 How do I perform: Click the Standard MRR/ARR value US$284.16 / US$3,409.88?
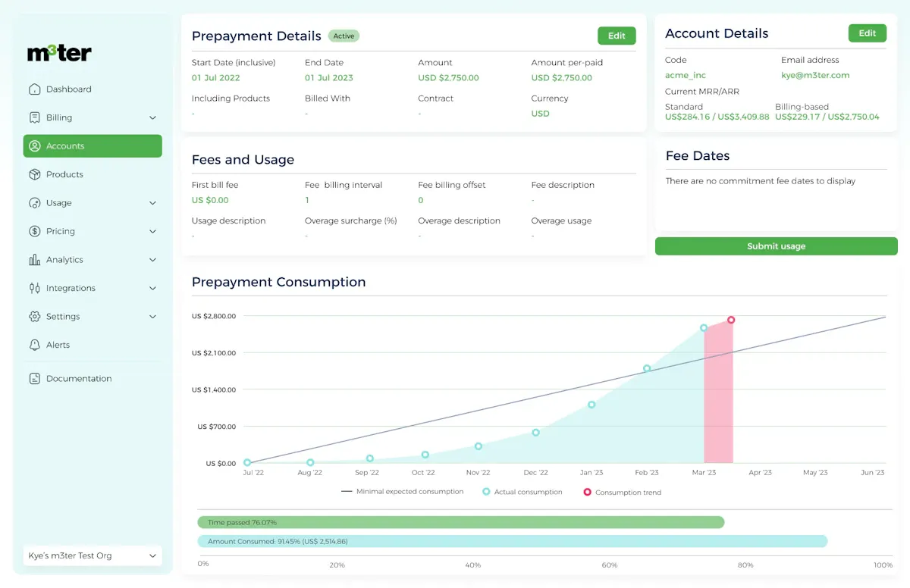click(717, 117)
